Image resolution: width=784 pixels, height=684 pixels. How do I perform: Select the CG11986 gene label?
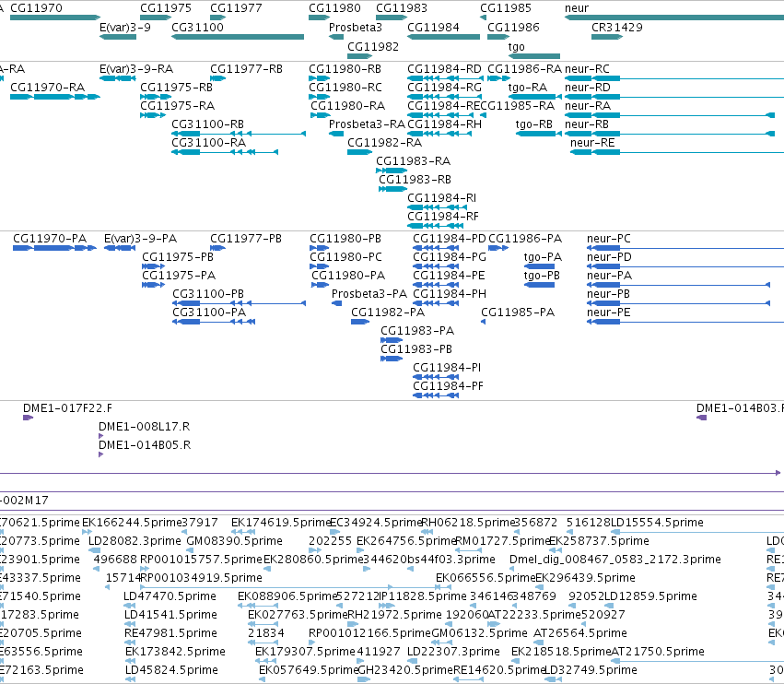point(513,27)
